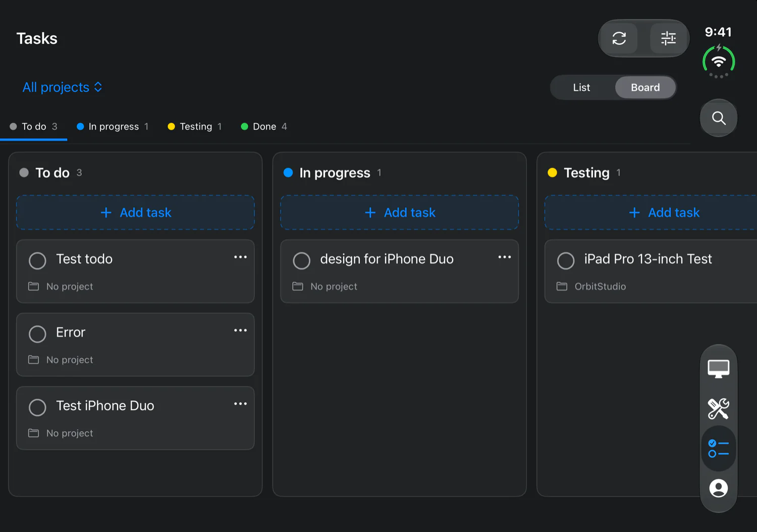Select the Testing tab
Screen dimensions: 757x532
(x=195, y=127)
